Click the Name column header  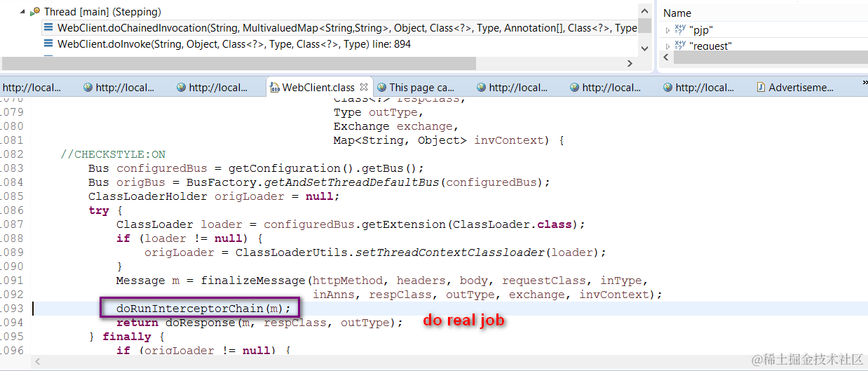[677, 13]
